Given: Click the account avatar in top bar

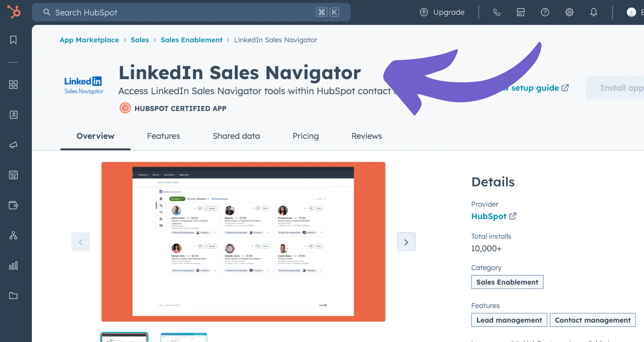Looking at the screenshot, I should pos(631,12).
